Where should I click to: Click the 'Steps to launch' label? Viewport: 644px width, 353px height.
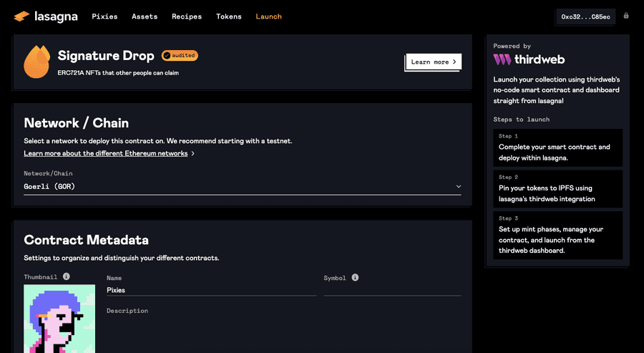[x=521, y=120]
